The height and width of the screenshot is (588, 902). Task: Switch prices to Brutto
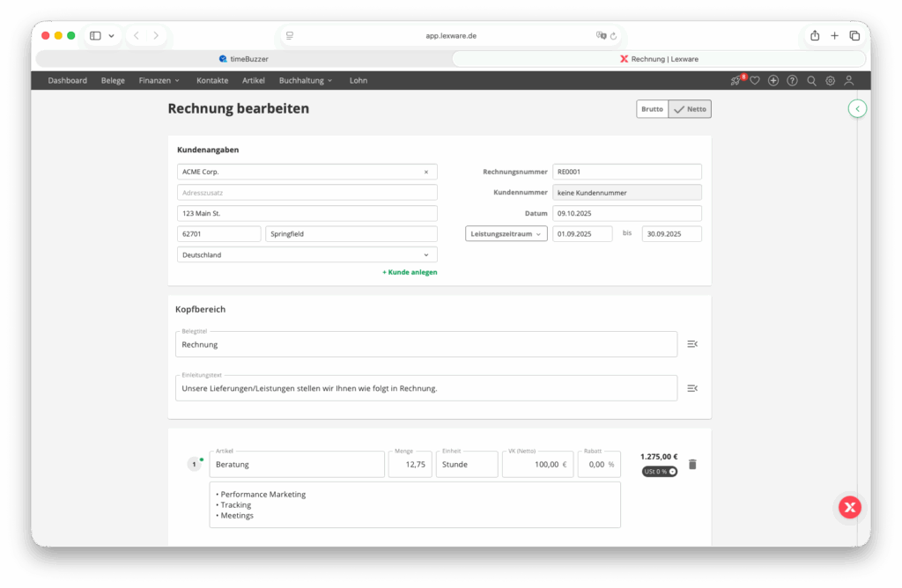[x=652, y=109]
